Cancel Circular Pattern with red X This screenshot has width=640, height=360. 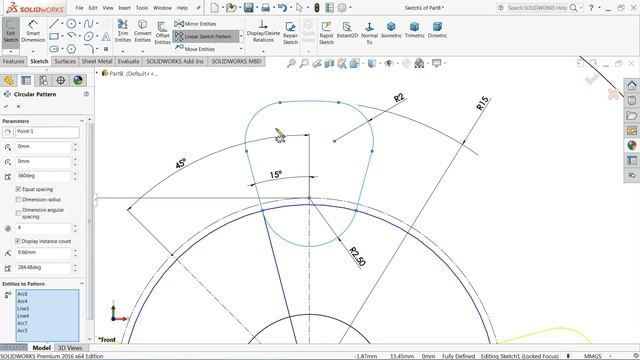point(18,106)
